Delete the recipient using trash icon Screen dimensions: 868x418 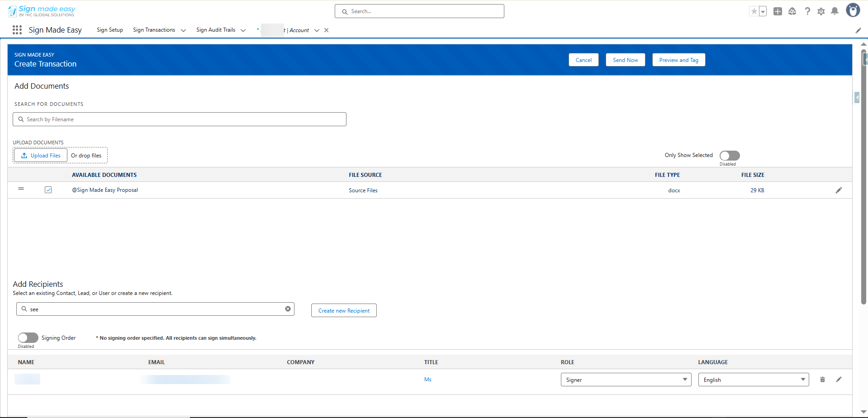[822, 380]
